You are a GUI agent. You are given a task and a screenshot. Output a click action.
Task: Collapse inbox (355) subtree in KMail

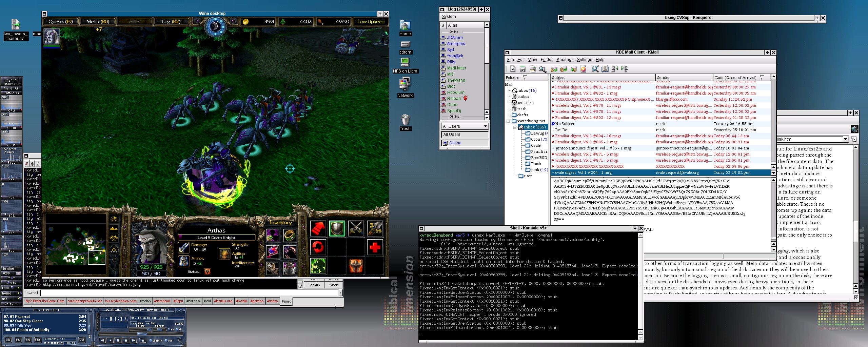tap(515, 127)
